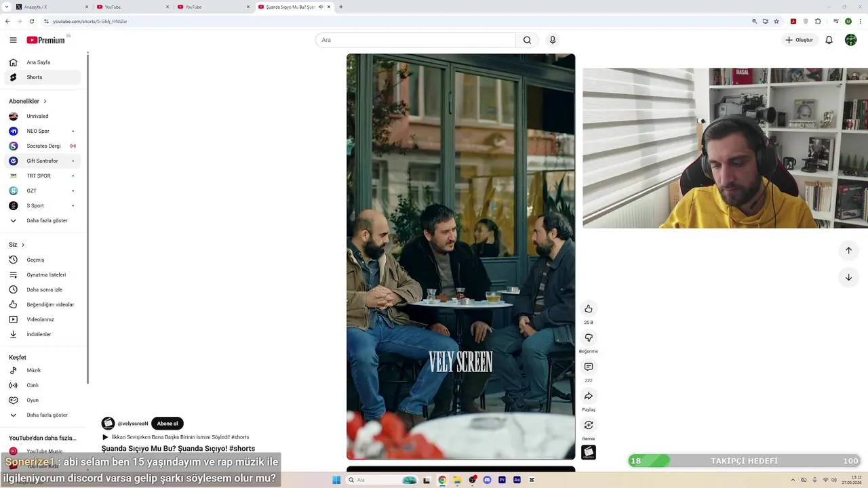
Task: Expand Keşfet Daha fazla göster
Action: point(43,415)
